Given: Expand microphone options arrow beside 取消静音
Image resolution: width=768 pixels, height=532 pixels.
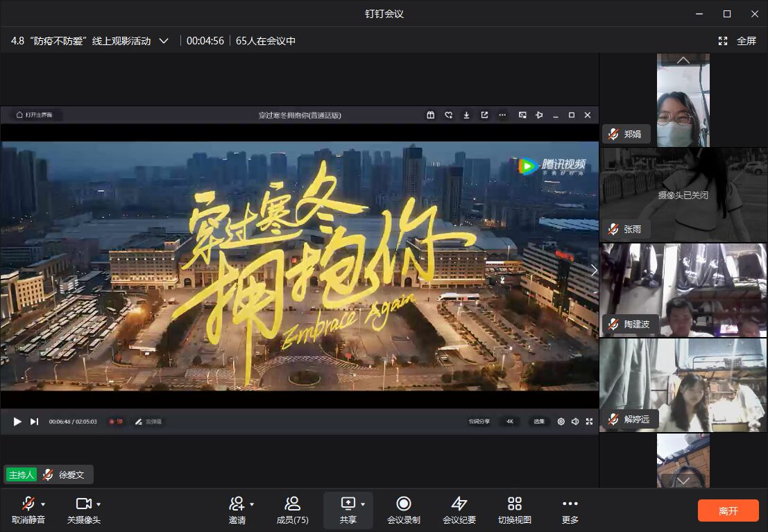Looking at the screenshot, I should (x=43, y=504).
